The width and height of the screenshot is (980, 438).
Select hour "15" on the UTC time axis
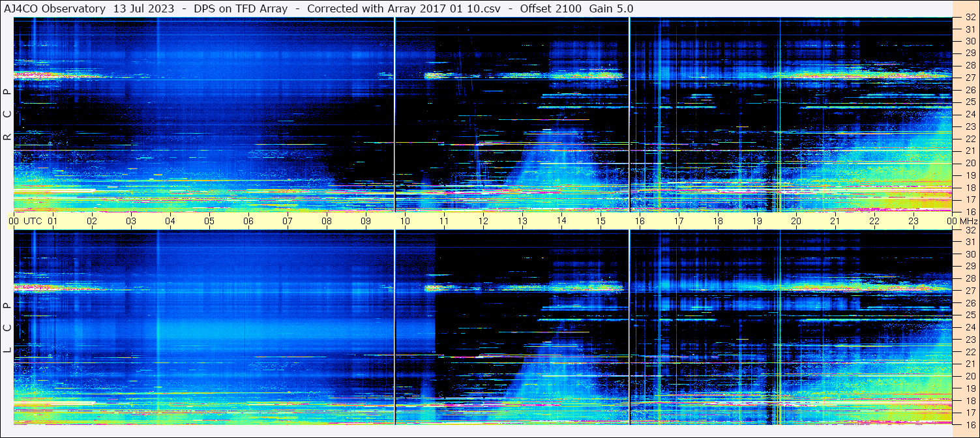(601, 221)
